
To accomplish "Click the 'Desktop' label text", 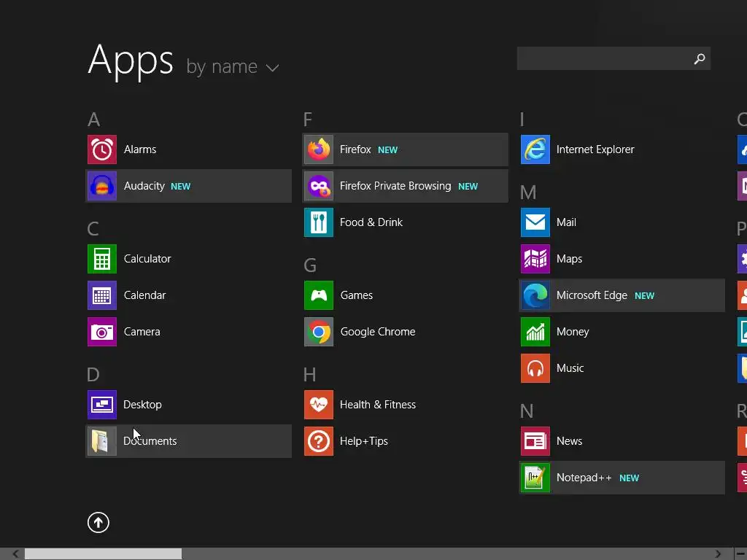I will point(142,405).
